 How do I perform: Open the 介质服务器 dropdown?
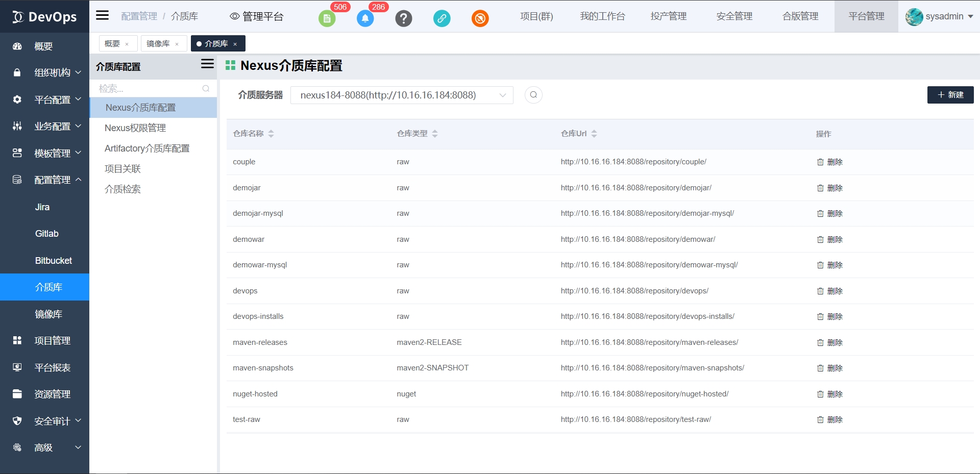(x=401, y=95)
